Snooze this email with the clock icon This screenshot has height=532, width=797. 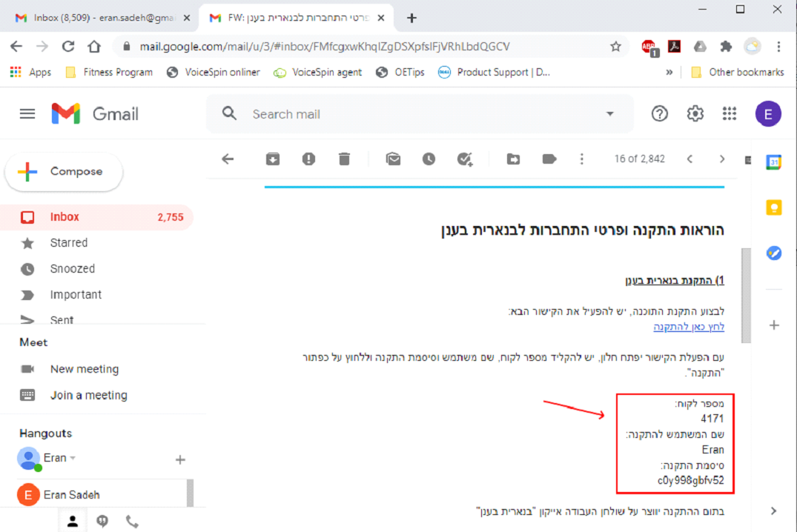(x=429, y=159)
